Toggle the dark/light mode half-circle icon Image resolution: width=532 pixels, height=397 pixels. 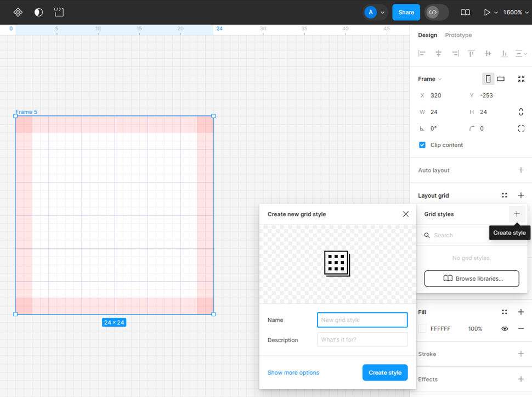[39, 12]
